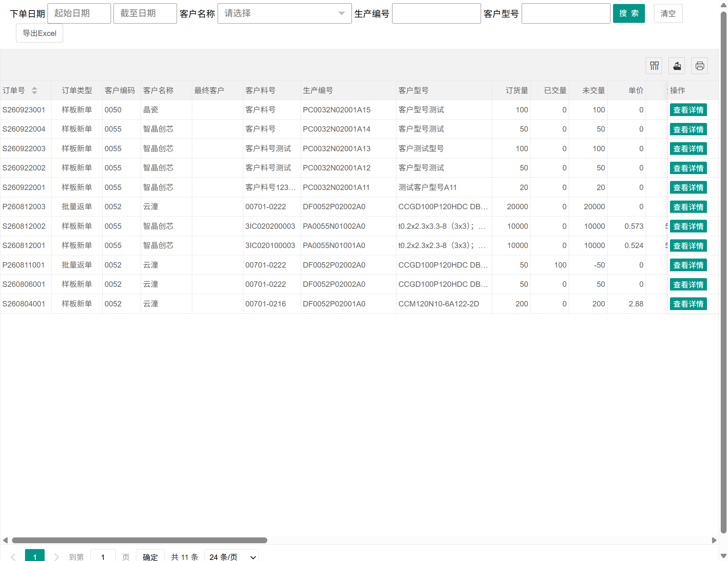Viewport: 728px width, 561px height.
Task: View details for order S260804001
Action: pyautogui.click(x=688, y=304)
